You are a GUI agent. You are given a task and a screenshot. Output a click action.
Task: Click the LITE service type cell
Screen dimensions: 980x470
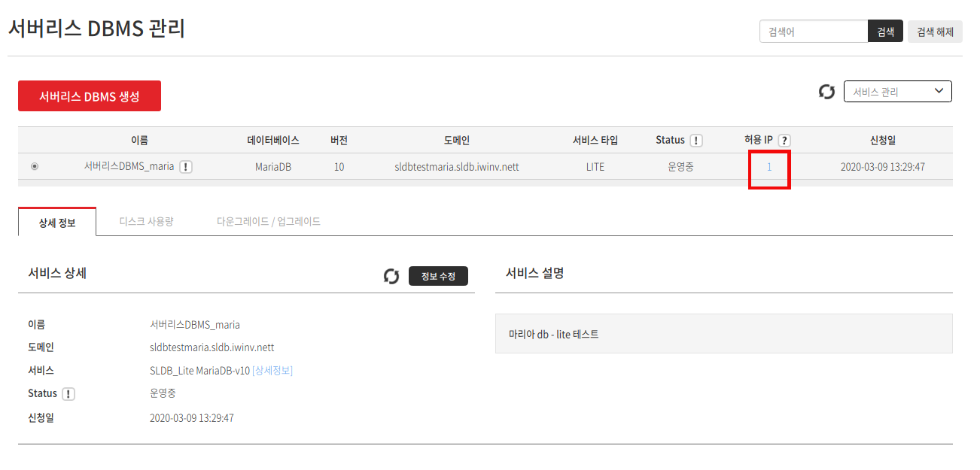(595, 167)
